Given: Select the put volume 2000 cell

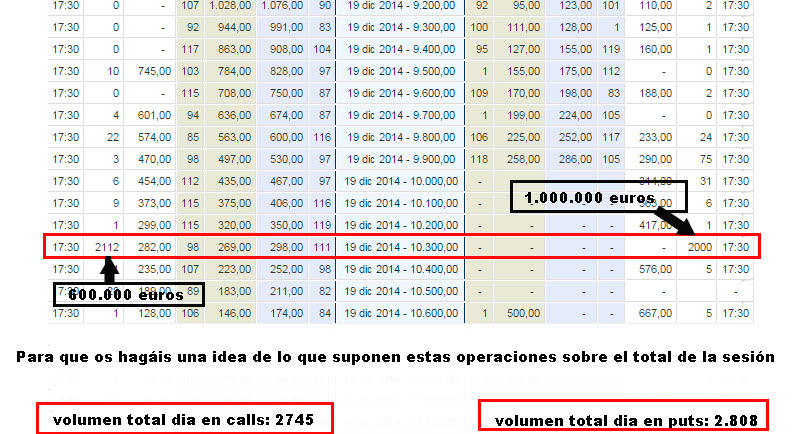Looking at the screenshot, I should click(699, 247).
